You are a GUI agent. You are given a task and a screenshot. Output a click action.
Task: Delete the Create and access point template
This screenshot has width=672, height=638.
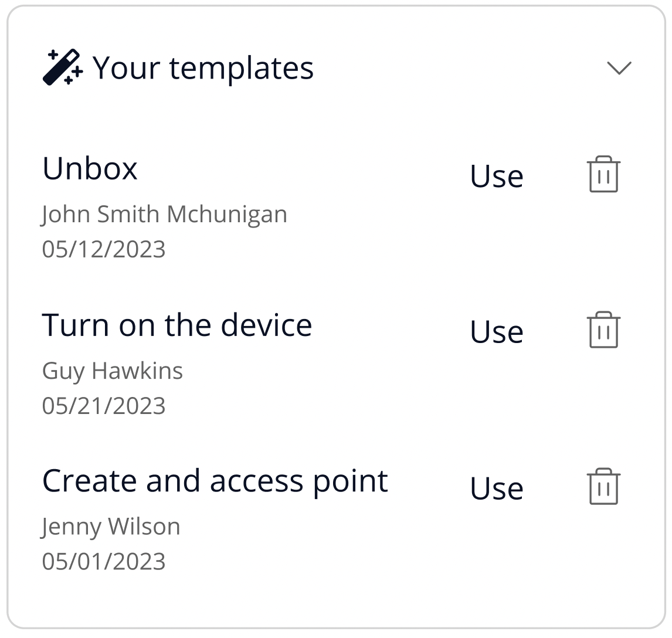pos(603,487)
